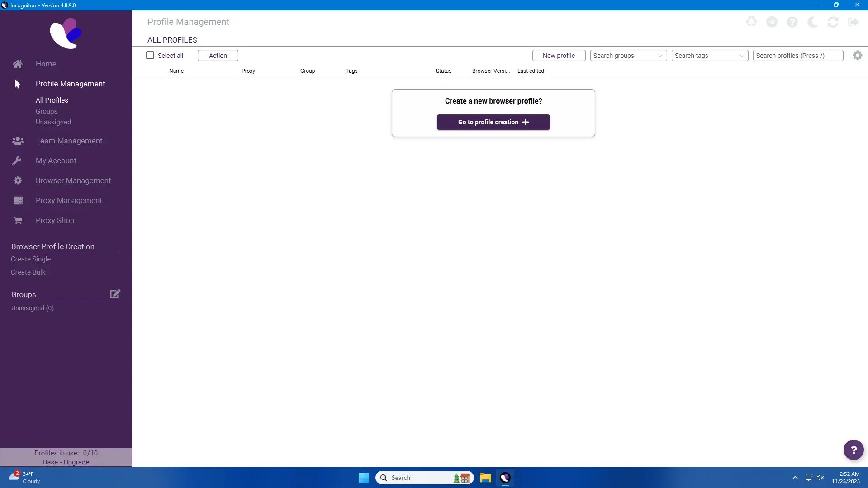
Task: Click the Windows taskbar Search box
Action: coord(424,478)
